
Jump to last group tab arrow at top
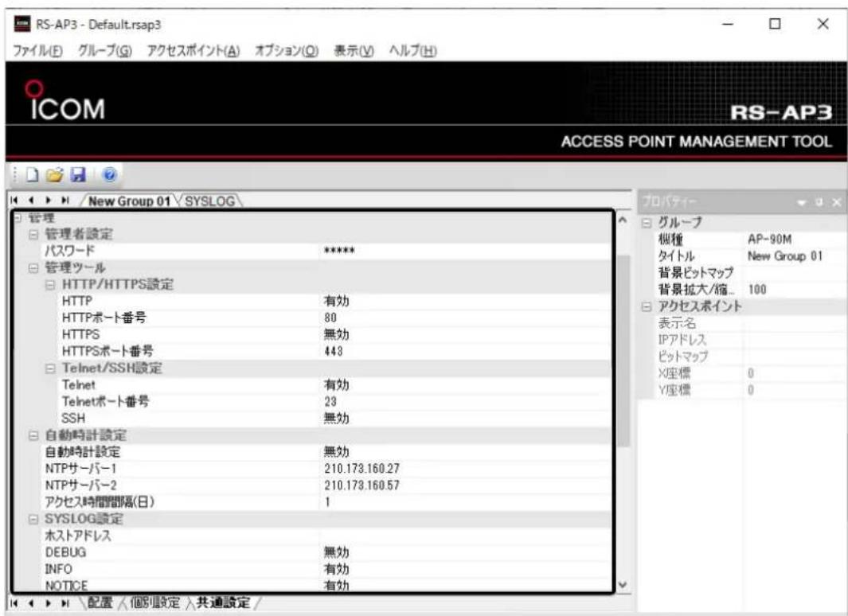point(65,201)
